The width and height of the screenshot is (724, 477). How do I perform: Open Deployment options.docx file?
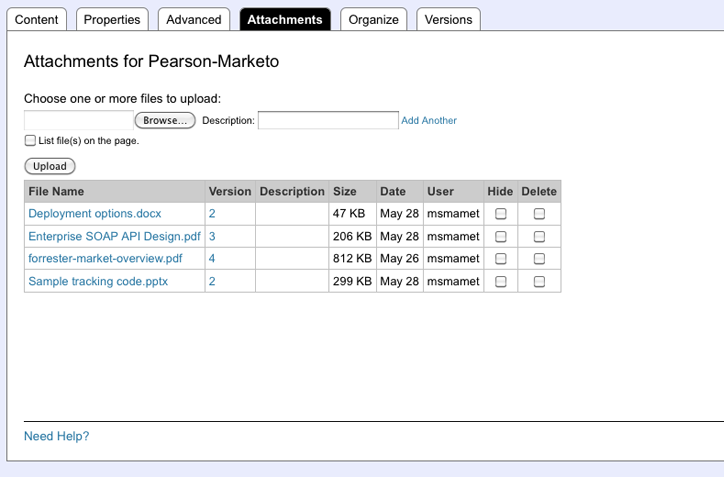click(x=95, y=213)
